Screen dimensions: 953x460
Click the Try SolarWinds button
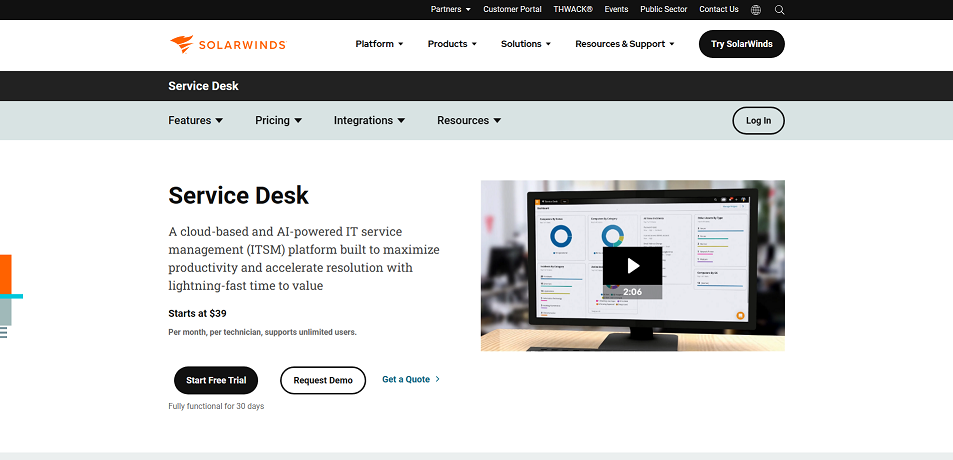(741, 44)
